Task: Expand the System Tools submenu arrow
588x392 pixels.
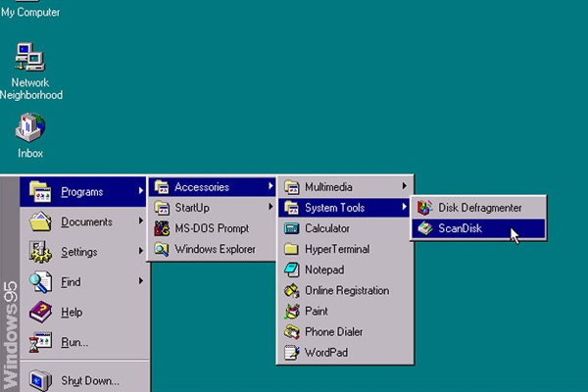Action: coord(404,207)
